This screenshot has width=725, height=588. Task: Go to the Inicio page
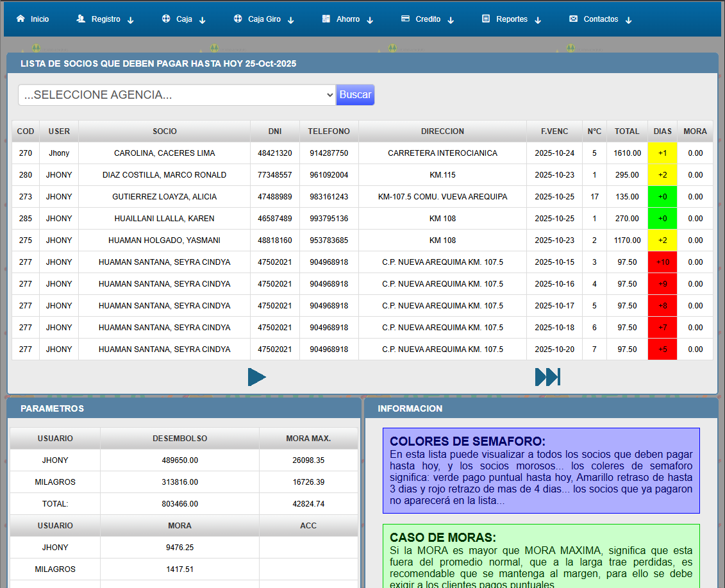click(x=40, y=19)
